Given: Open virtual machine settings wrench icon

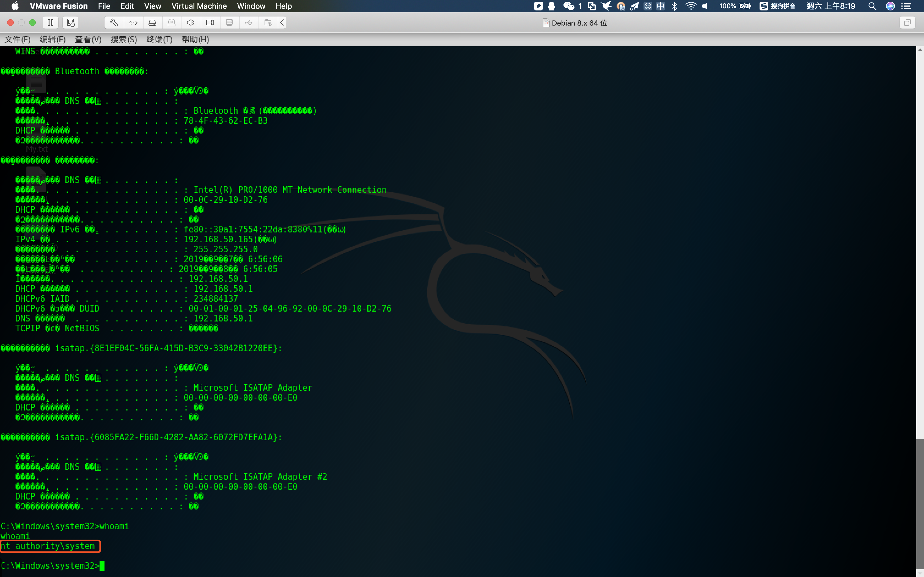Looking at the screenshot, I should pyautogui.click(x=114, y=23).
